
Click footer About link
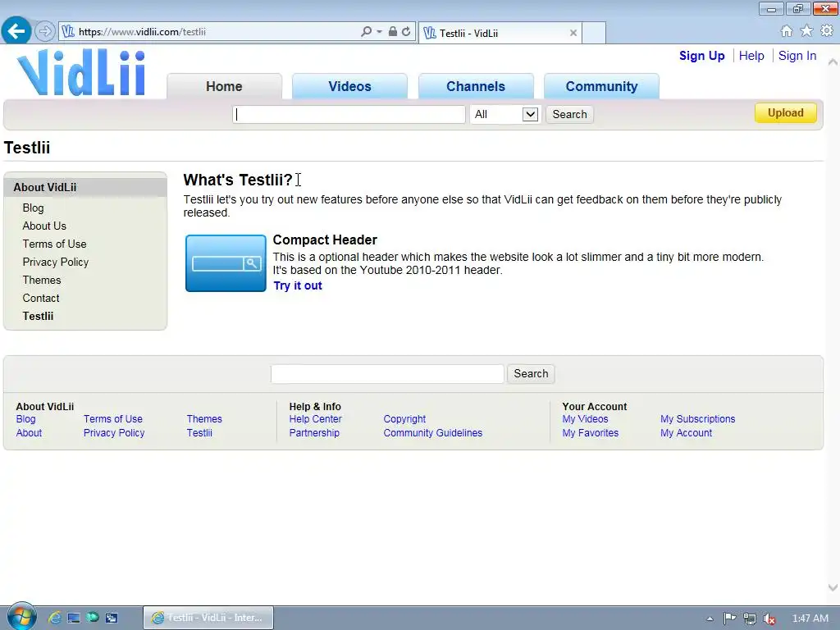click(29, 433)
